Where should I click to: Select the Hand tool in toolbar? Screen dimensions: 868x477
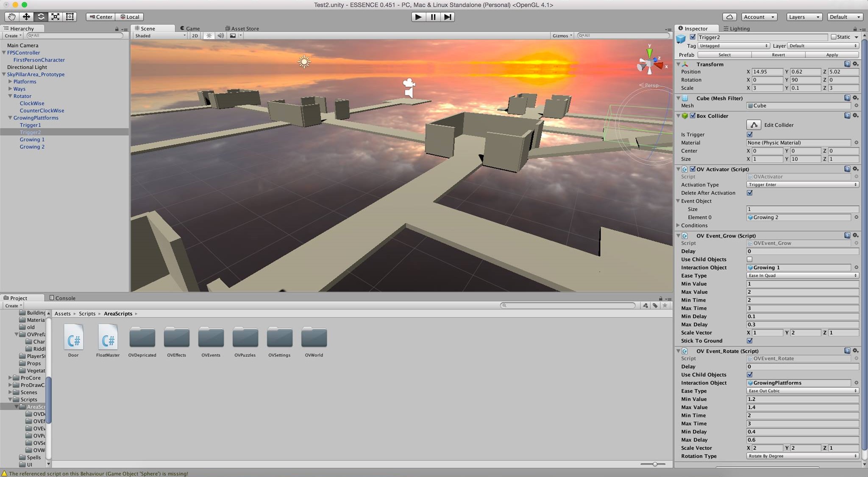pyautogui.click(x=12, y=17)
